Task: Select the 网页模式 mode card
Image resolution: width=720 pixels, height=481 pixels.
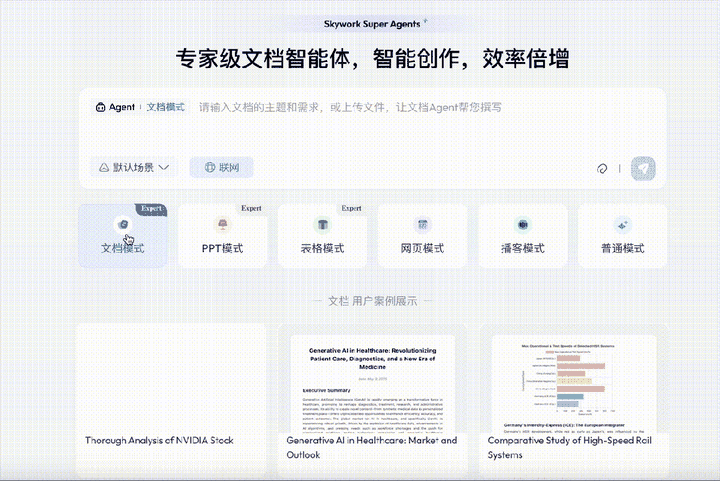Action: [x=422, y=236]
